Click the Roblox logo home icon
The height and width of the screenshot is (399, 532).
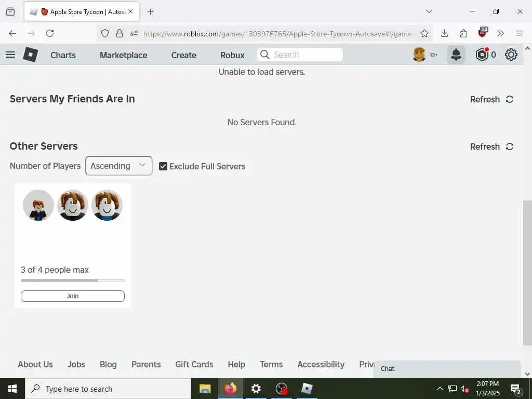pyautogui.click(x=30, y=55)
